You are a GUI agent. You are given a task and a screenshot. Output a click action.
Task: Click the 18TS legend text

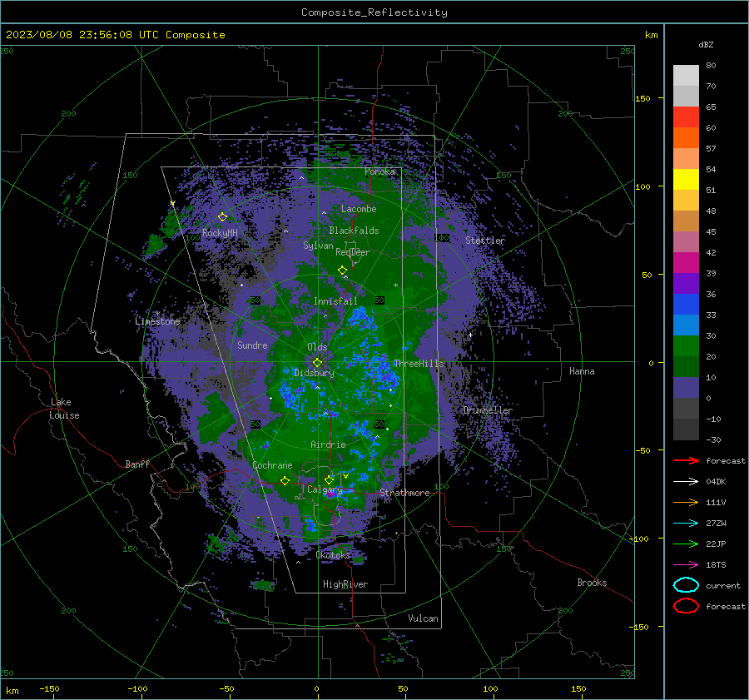tap(716, 565)
